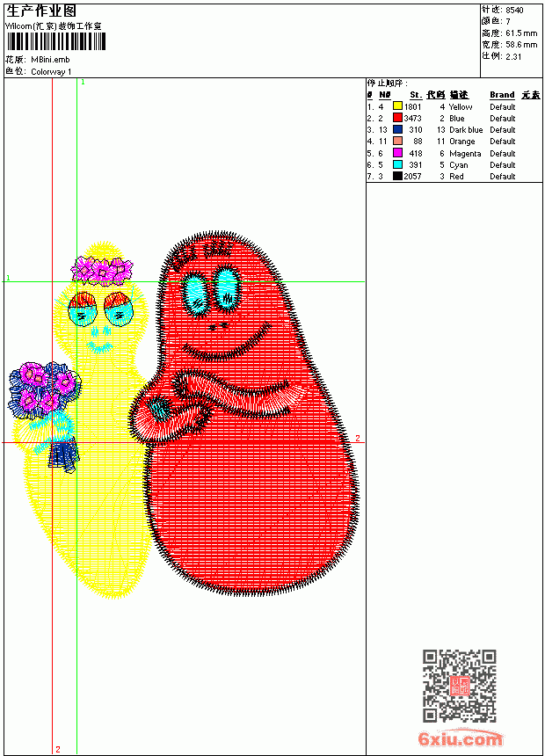This screenshot has height=756, width=545.
Task: Click the Dark blue description text
Action: (x=466, y=130)
